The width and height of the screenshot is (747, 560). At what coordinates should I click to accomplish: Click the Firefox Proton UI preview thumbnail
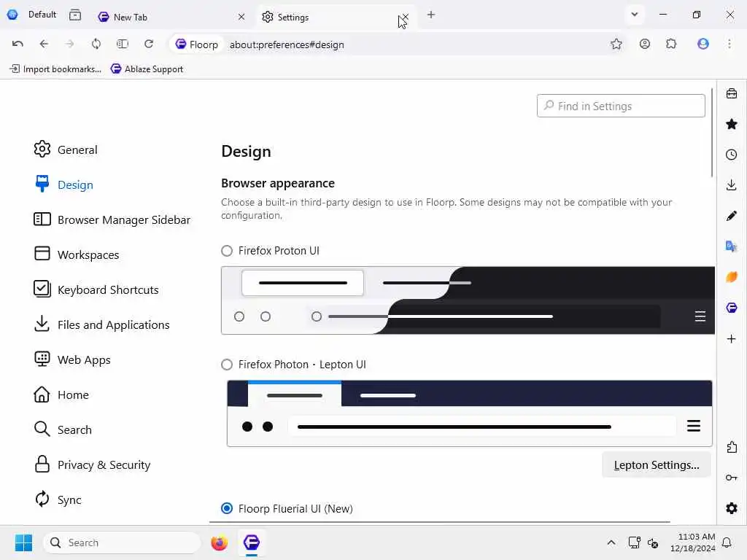point(468,300)
